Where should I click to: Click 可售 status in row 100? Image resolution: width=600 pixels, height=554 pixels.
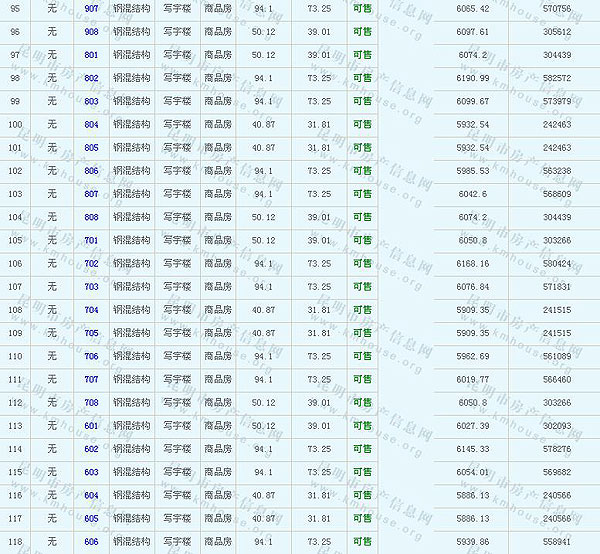click(362, 125)
